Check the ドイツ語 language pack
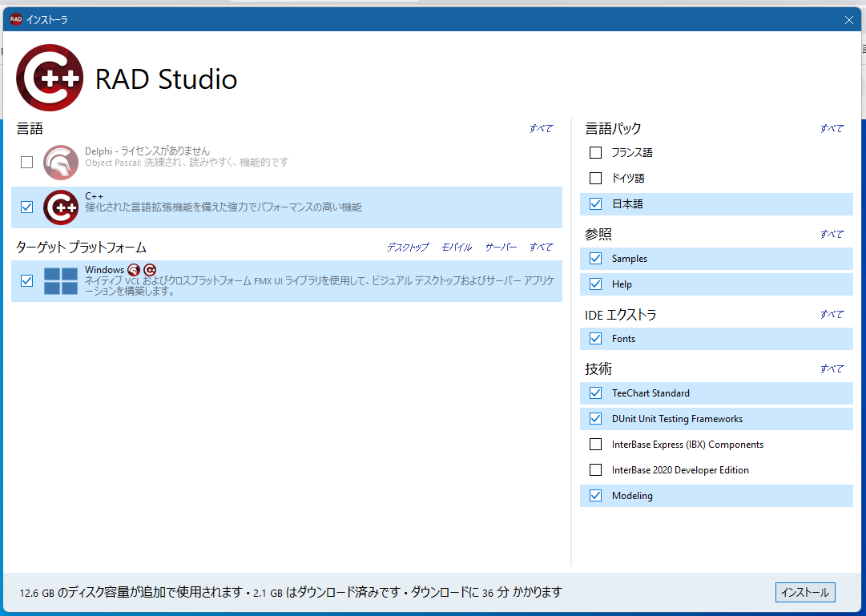The width and height of the screenshot is (866, 616). (x=595, y=178)
